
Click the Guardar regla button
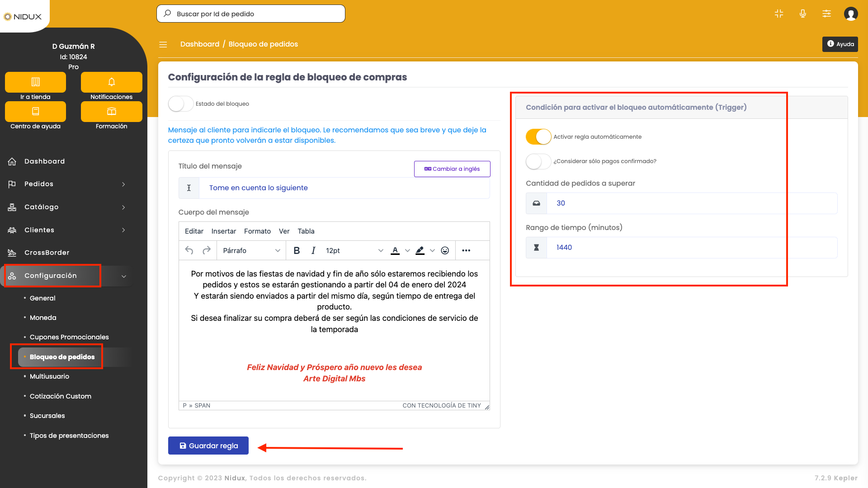[x=208, y=446]
